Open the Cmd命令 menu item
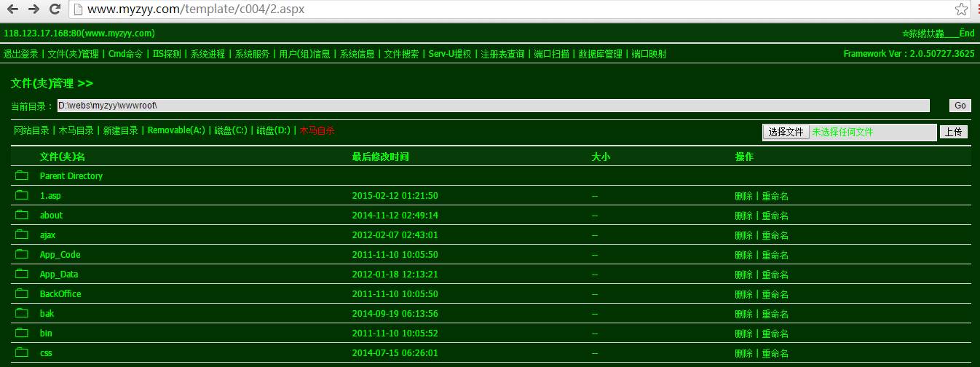 [x=126, y=54]
